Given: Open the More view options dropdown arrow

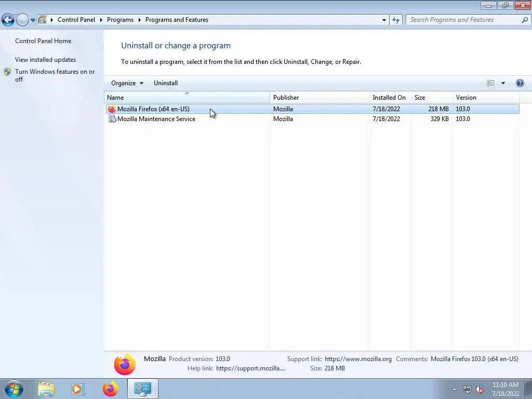Looking at the screenshot, I should click(503, 83).
